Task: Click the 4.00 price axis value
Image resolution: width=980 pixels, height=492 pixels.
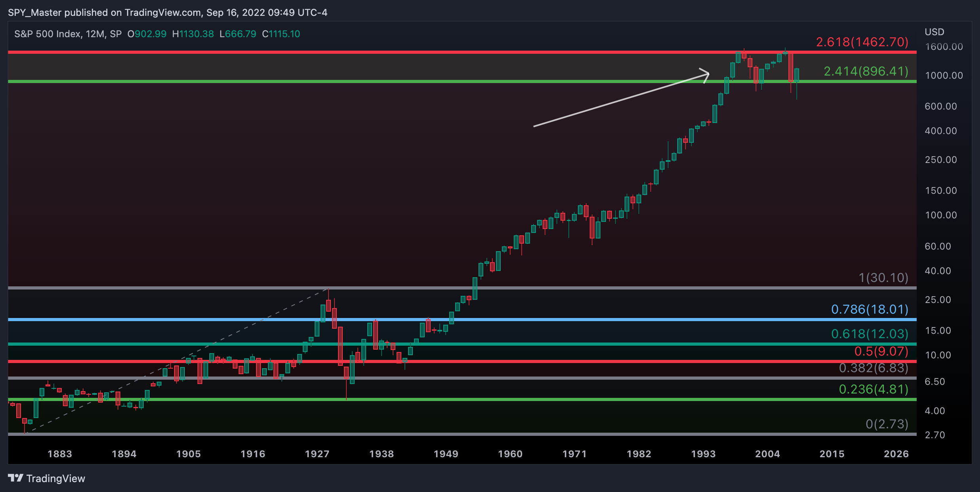Action: (x=935, y=411)
